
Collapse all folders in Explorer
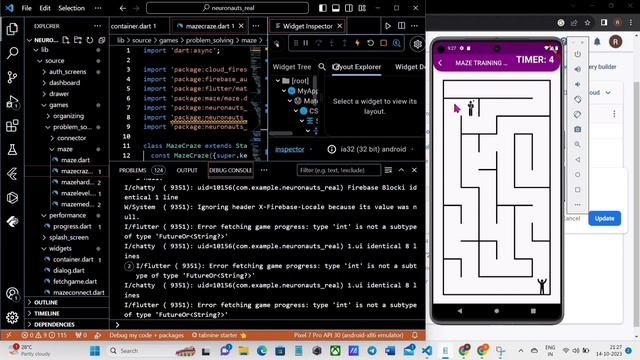[x=102, y=40]
